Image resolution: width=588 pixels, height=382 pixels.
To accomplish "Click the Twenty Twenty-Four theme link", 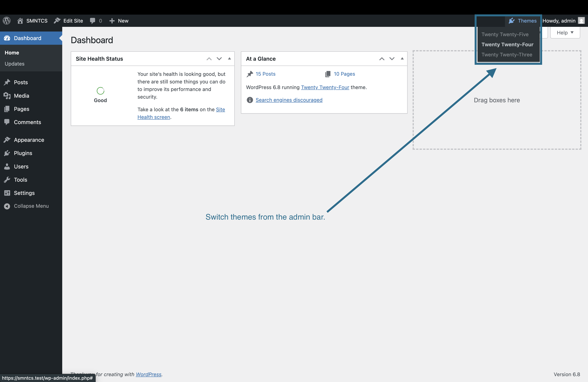I will click(325, 87).
